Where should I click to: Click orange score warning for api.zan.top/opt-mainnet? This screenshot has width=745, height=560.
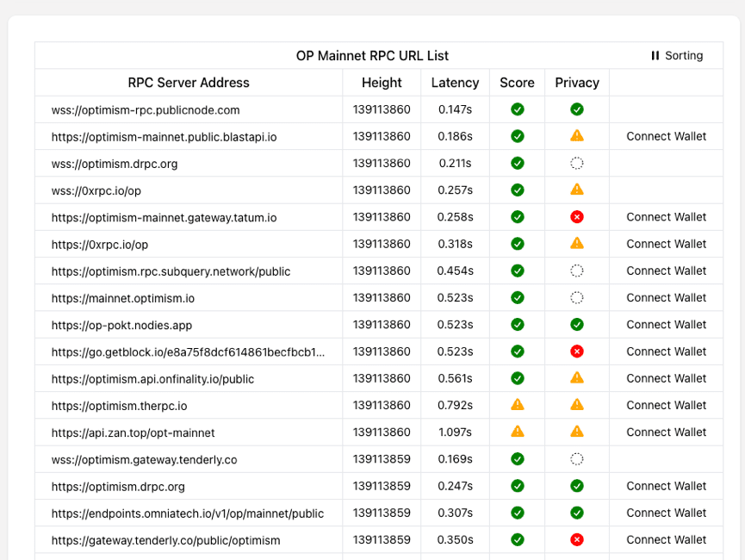tap(518, 432)
